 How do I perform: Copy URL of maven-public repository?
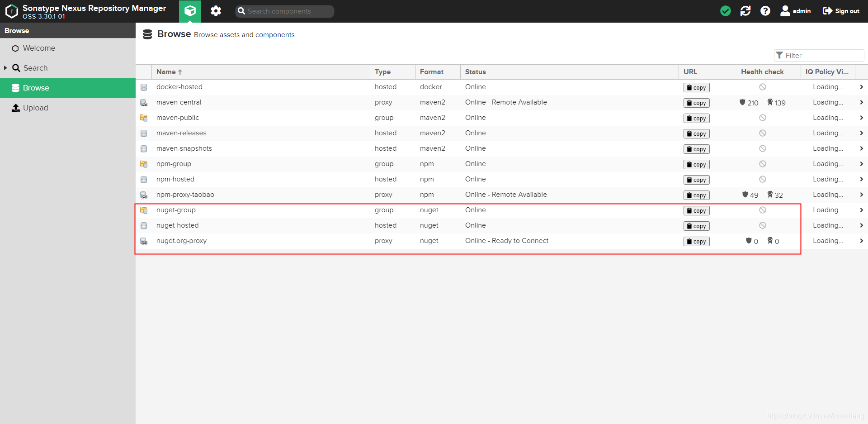696,118
